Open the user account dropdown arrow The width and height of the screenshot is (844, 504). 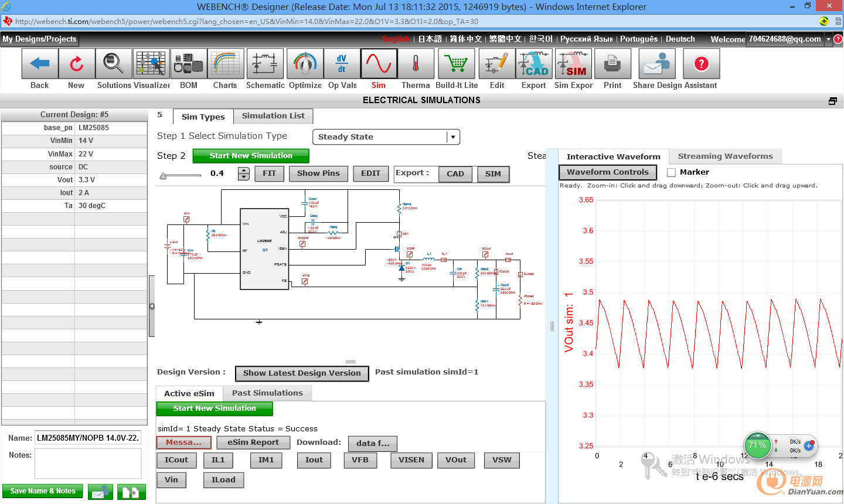click(828, 39)
